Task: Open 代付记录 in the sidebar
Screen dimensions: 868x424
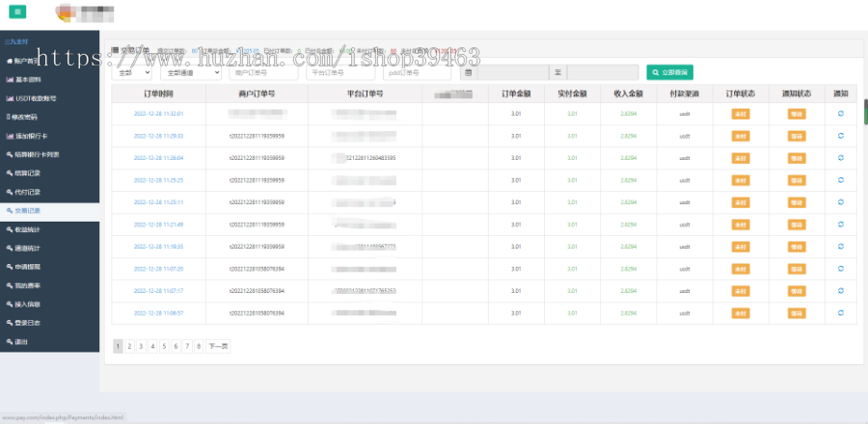Action: click(50, 192)
